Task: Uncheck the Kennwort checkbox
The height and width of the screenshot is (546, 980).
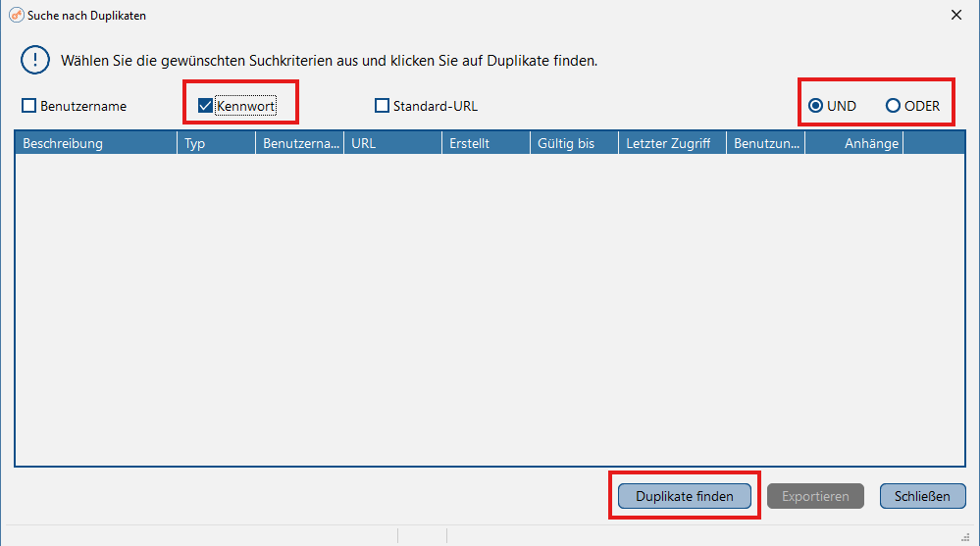Action: tap(205, 106)
